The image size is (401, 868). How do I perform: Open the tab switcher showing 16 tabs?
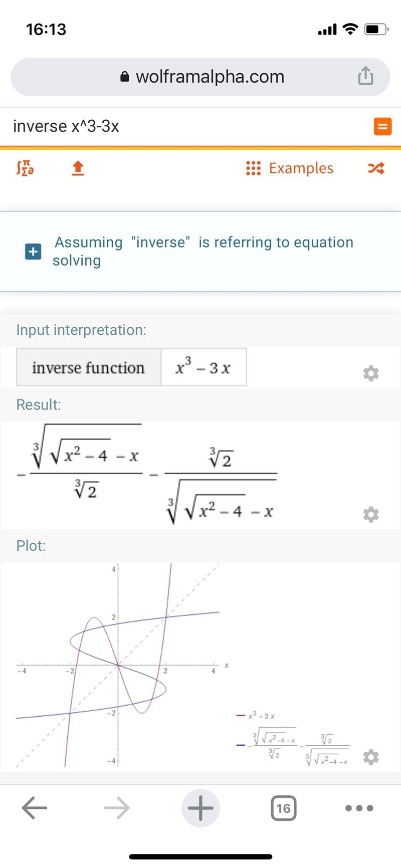pos(283,808)
